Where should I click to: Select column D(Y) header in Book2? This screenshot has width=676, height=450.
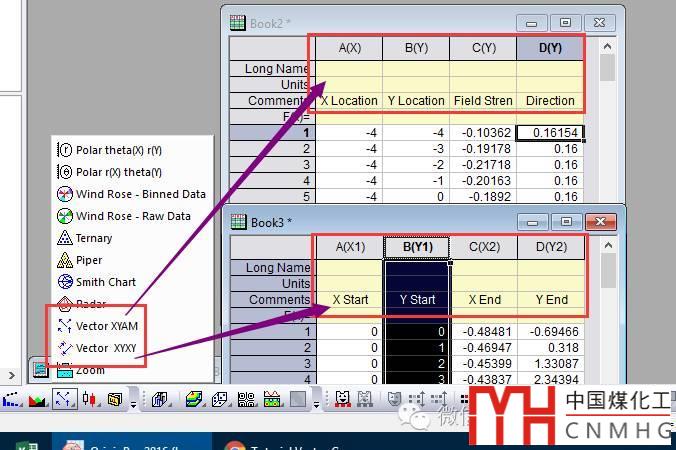click(550, 48)
